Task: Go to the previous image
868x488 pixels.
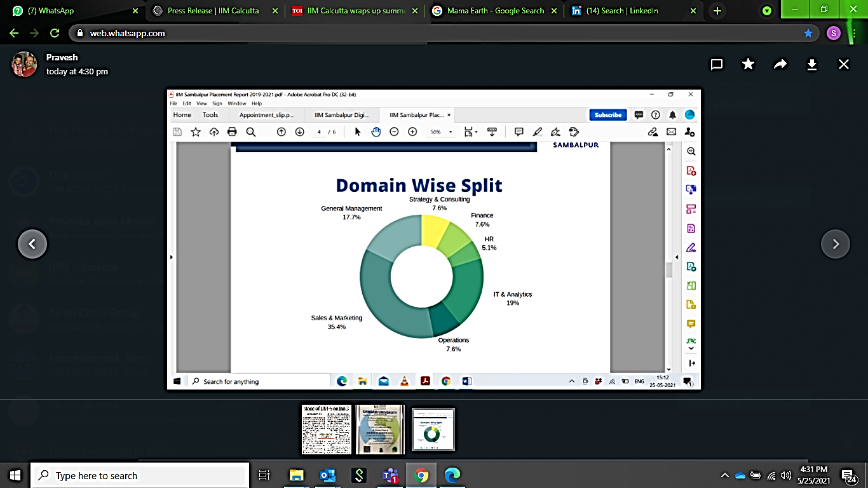Action: point(32,244)
